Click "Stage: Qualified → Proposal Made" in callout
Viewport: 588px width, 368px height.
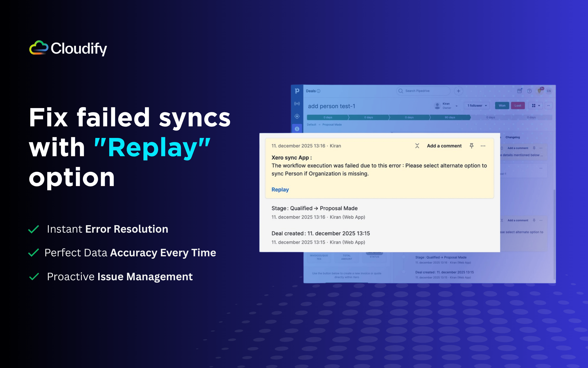pyautogui.click(x=315, y=208)
